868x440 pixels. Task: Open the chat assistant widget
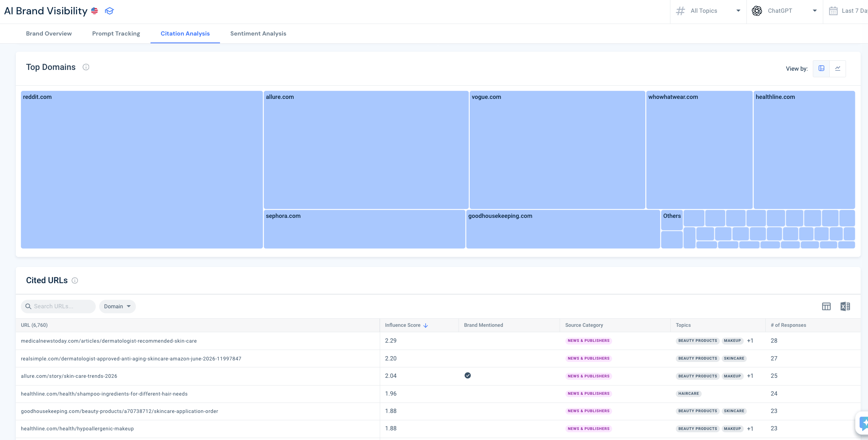864,423
